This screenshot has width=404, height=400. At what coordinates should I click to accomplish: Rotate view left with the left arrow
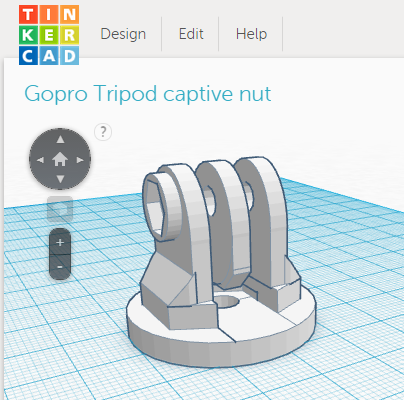pyautogui.click(x=40, y=160)
